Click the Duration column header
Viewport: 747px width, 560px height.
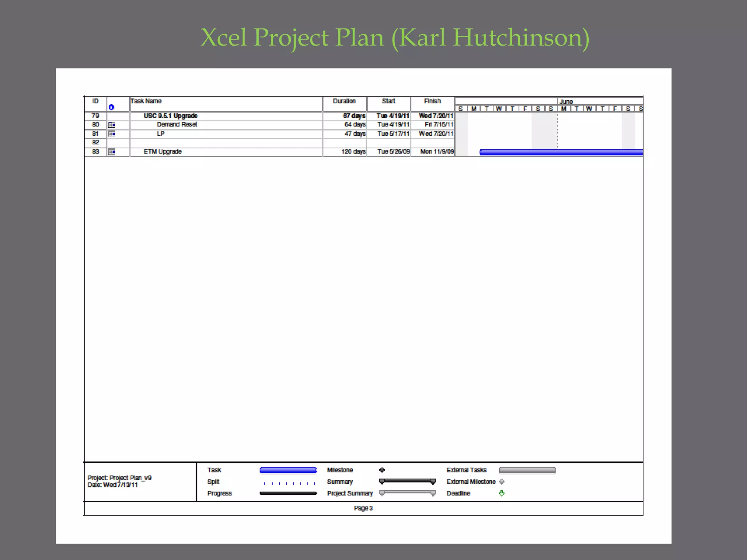coord(344,101)
